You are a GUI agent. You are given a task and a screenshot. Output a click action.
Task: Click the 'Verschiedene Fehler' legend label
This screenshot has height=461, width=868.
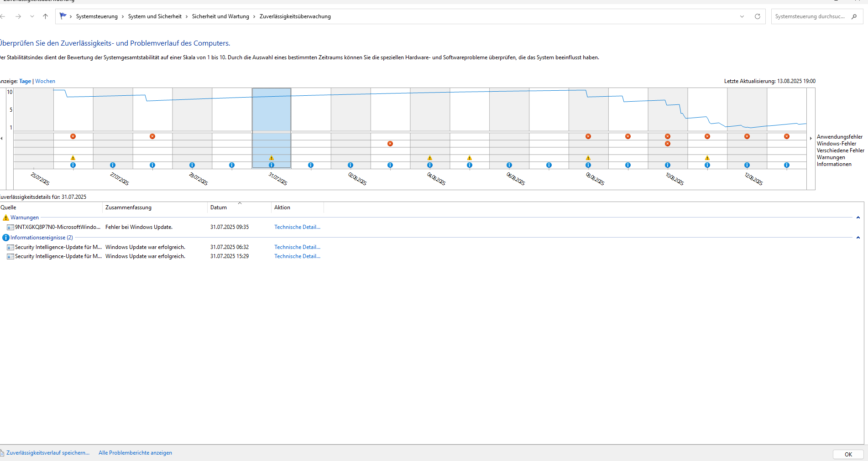click(840, 150)
